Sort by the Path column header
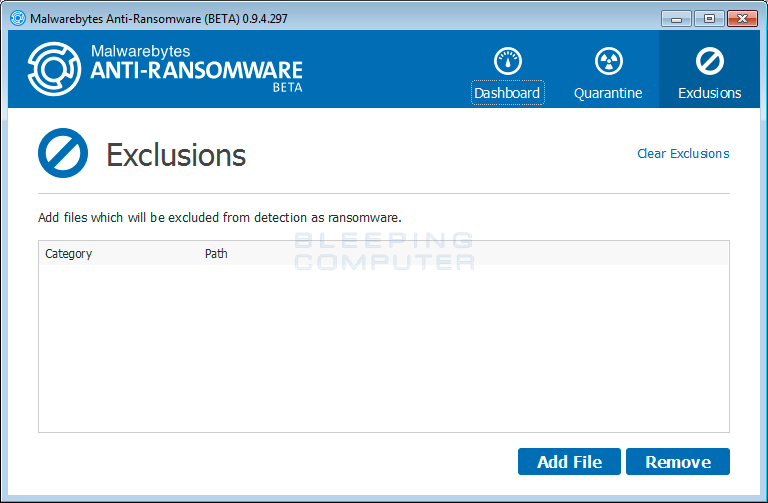The height and width of the screenshot is (503, 768). click(x=216, y=254)
